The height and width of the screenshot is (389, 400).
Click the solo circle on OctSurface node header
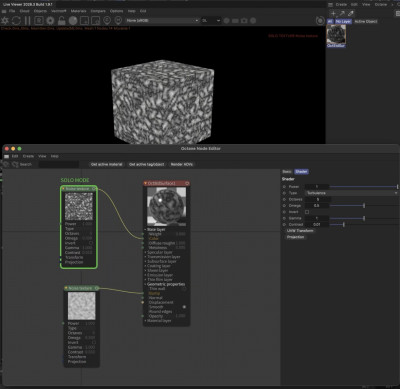187,183
